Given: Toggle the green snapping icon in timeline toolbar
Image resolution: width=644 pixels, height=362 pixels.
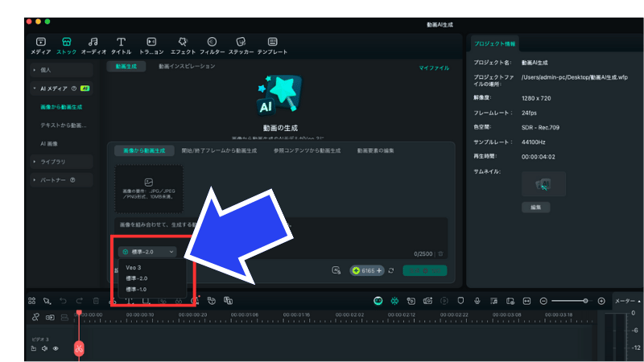Looking at the screenshot, I should click(x=394, y=300).
